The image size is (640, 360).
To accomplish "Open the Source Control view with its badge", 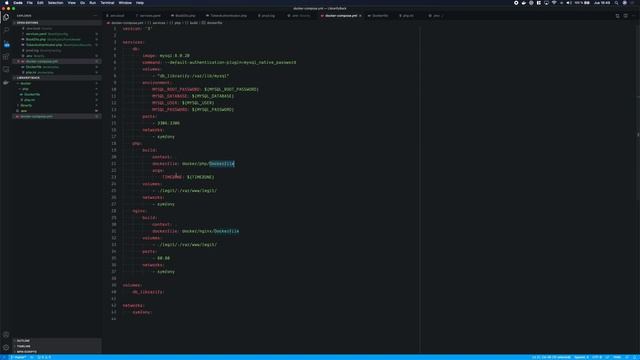I will 6,43.
